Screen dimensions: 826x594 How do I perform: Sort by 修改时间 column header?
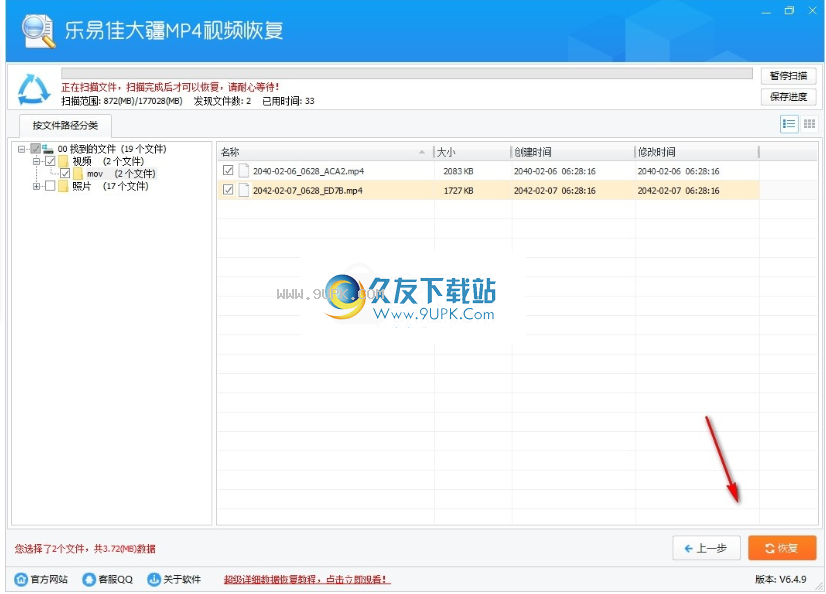point(696,152)
